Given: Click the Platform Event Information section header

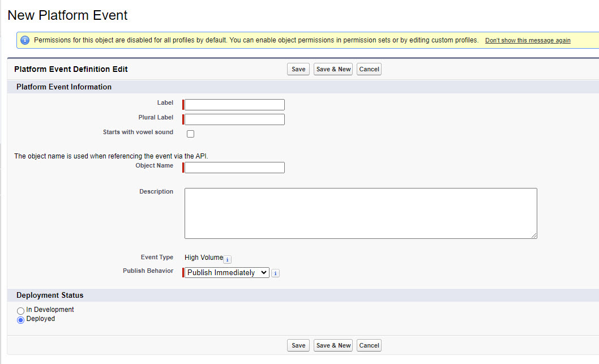Looking at the screenshot, I should click(x=64, y=87).
